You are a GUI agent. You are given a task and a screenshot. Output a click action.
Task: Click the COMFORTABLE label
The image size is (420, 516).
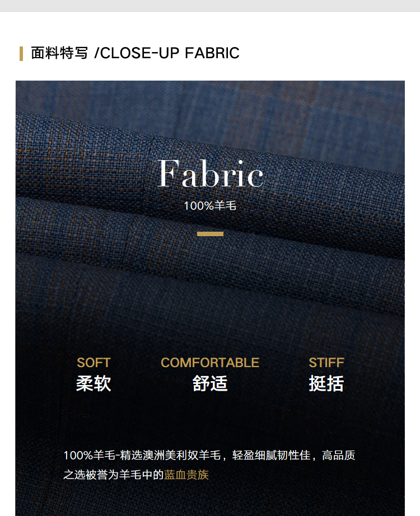(210, 363)
